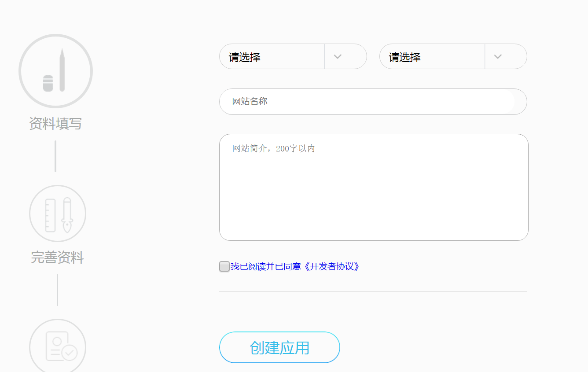Check the 我已阅读并已同意 agreement checkbox
588x372 pixels.
click(224, 266)
